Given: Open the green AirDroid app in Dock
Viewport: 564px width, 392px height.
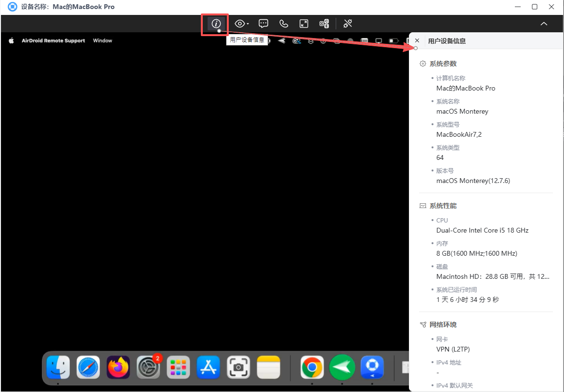Looking at the screenshot, I should point(342,367).
